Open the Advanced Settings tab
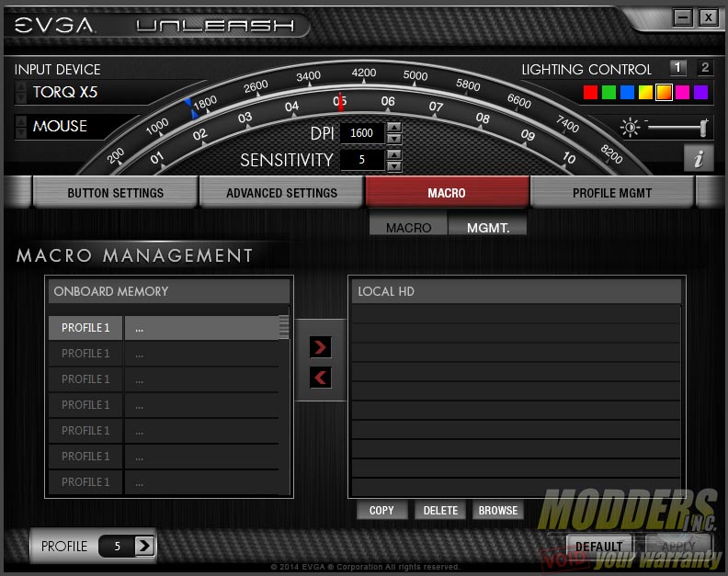 point(281,193)
